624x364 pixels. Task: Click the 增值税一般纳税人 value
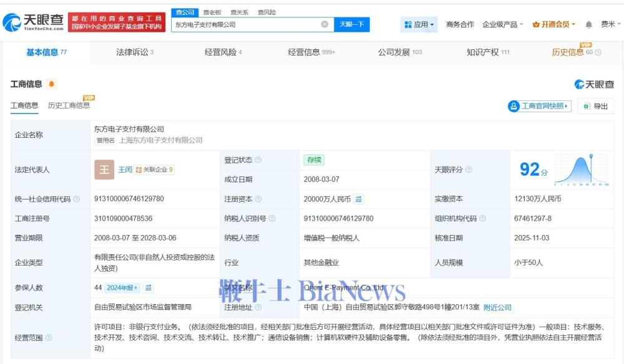pos(331,237)
